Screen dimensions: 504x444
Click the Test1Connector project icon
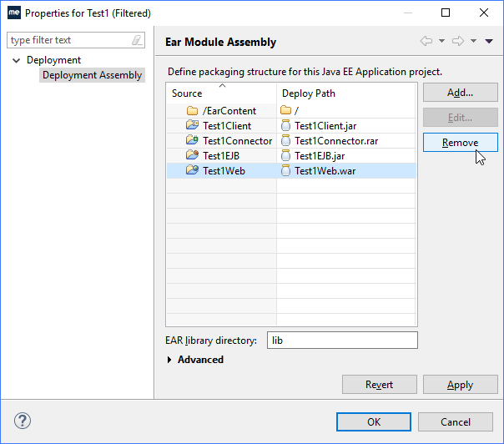192,141
